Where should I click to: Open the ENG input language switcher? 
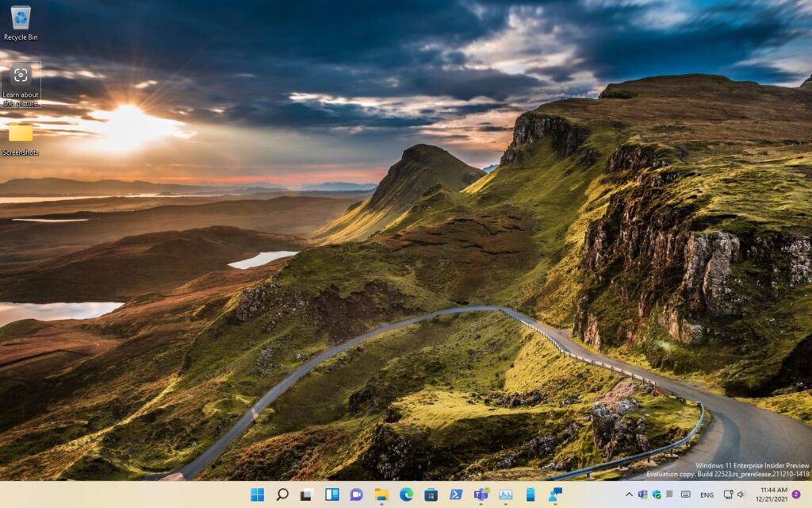click(707, 495)
